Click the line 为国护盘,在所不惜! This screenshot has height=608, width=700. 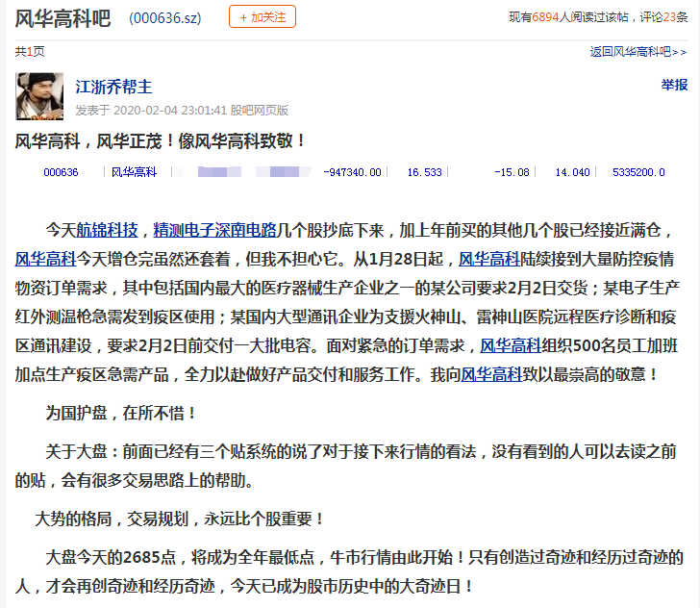coord(120,413)
